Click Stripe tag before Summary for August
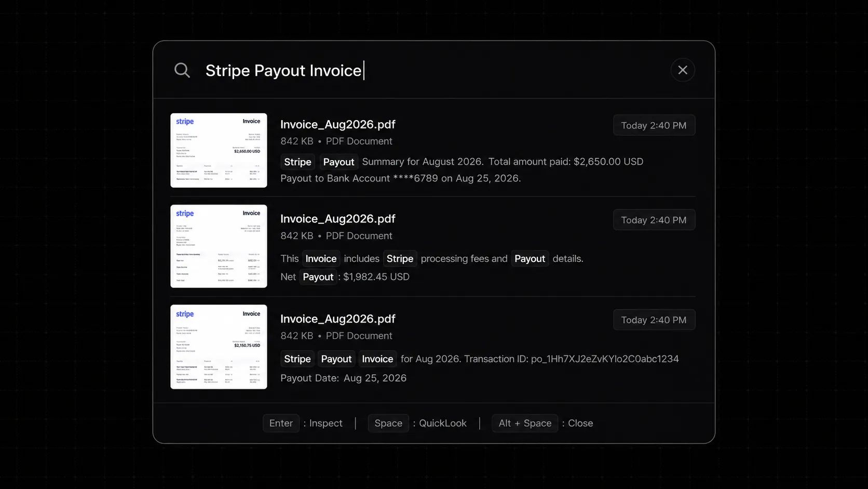 point(297,162)
